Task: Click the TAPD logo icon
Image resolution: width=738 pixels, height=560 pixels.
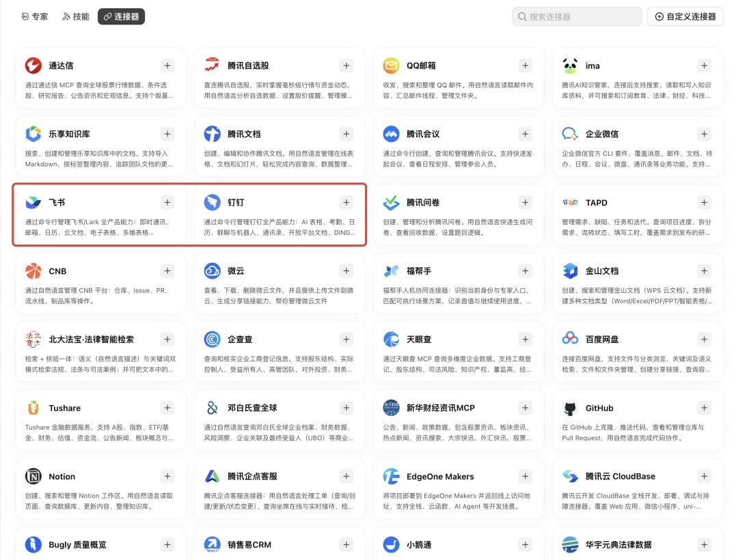Action: 570,202
